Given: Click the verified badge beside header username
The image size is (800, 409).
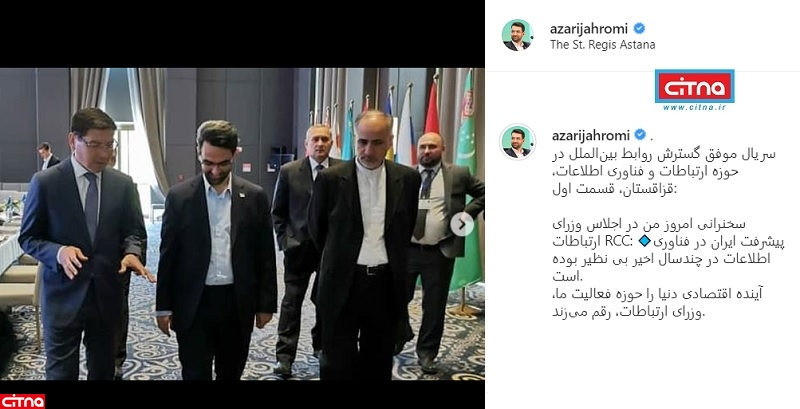Looking at the screenshot, I should 639,29.
